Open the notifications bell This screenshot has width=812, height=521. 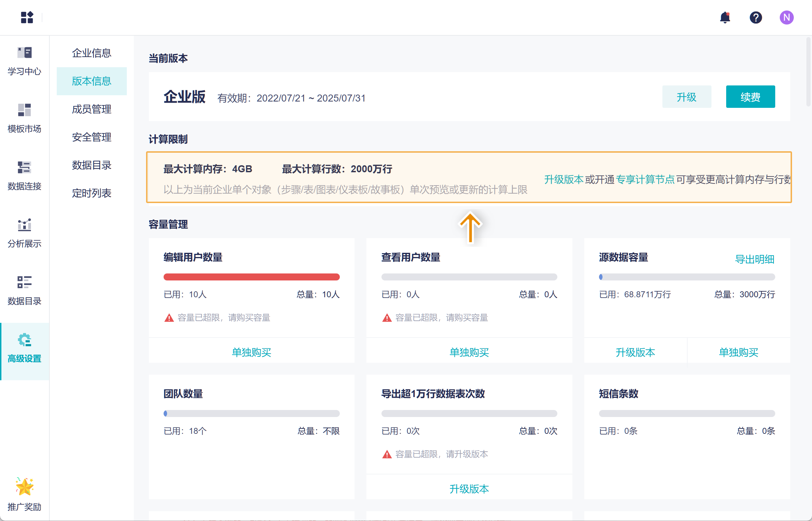(725, 18)
